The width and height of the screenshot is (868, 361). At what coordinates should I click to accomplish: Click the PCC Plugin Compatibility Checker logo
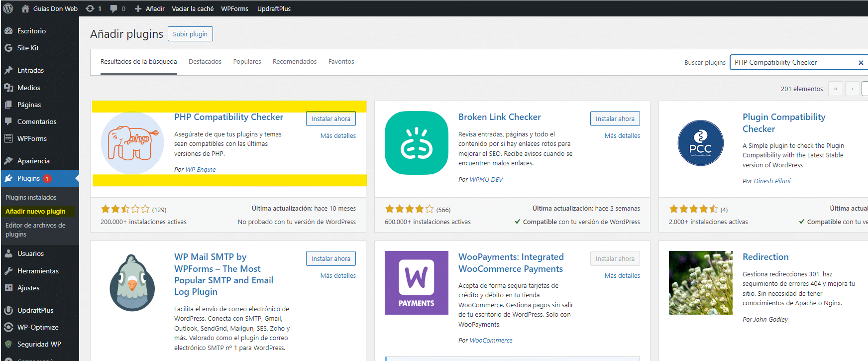(700, 143)
